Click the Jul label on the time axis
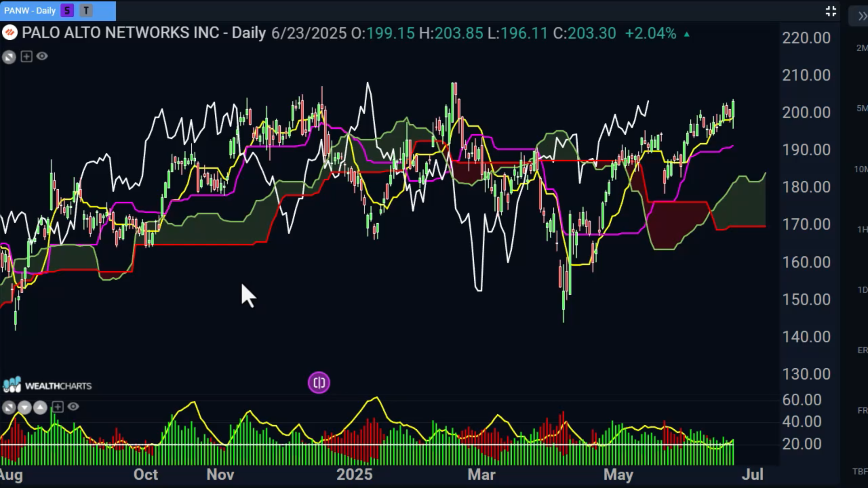The width and height of the screenshot is (868, 488). [753, 474]
